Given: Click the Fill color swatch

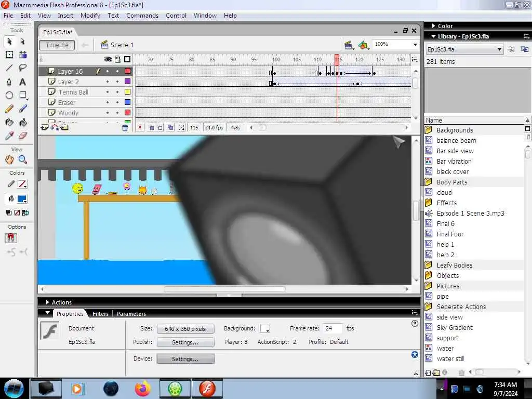Looking at the screenshot, I should (x=22, y=199).
